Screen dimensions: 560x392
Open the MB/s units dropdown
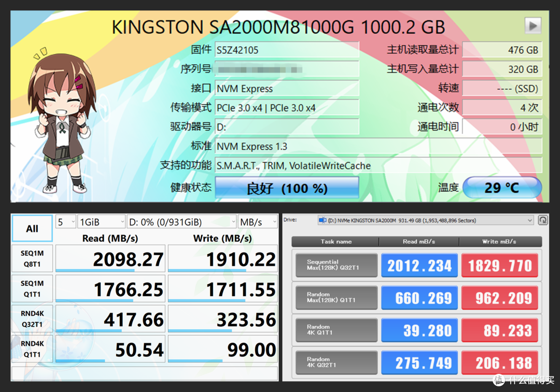coord(257,221)
